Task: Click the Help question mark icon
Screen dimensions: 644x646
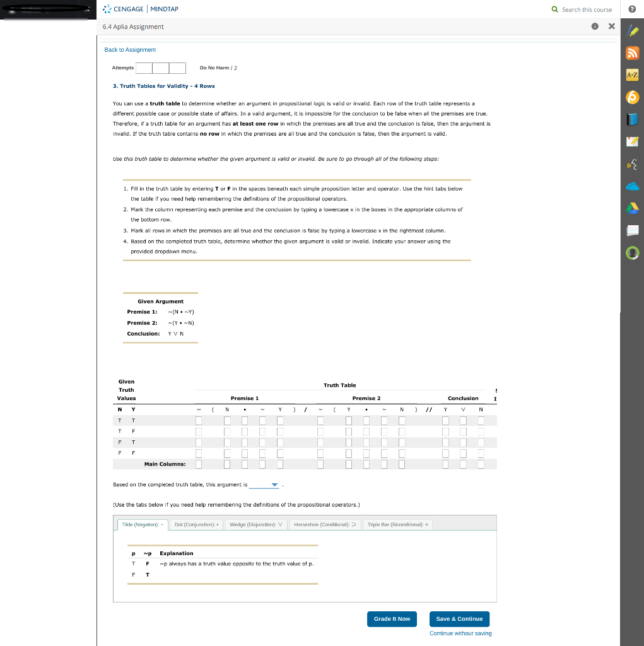Action: click(x=633, y=8)
